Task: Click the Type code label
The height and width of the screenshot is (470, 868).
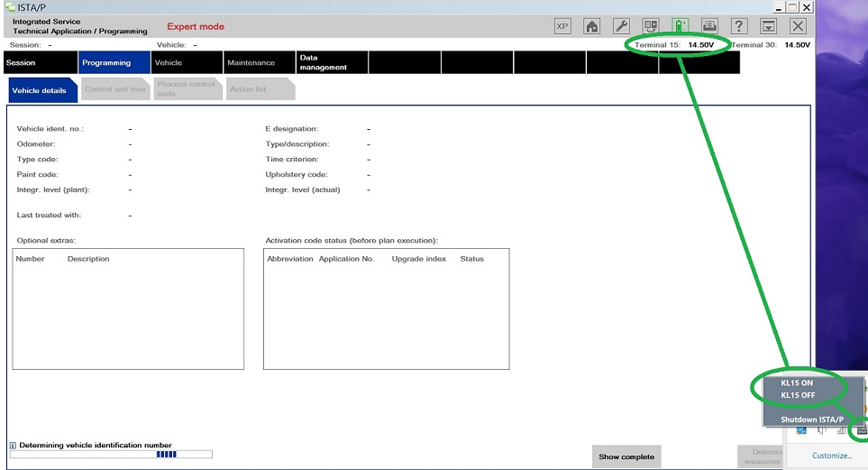Action: coord(37,159)
